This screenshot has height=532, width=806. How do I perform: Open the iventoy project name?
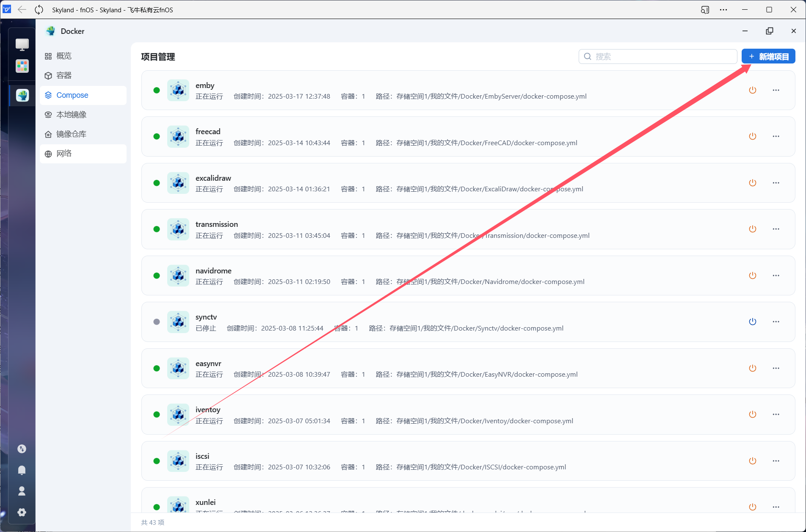(208, 410)
